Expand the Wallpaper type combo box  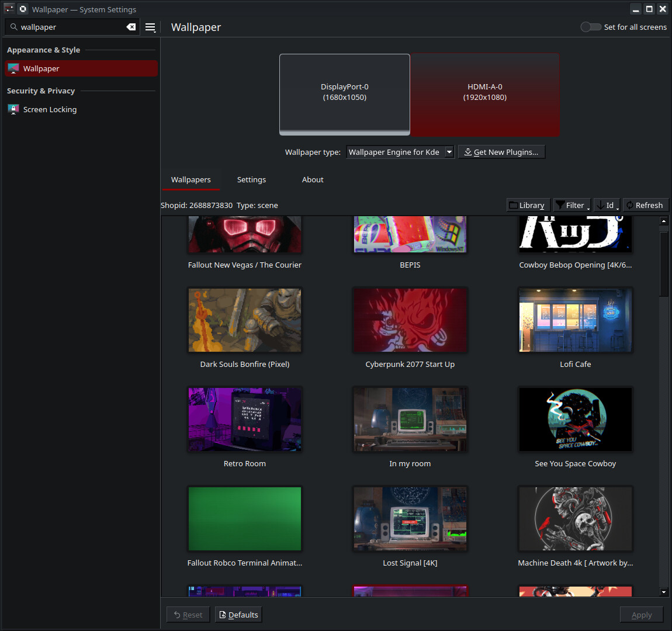[400, 152]
